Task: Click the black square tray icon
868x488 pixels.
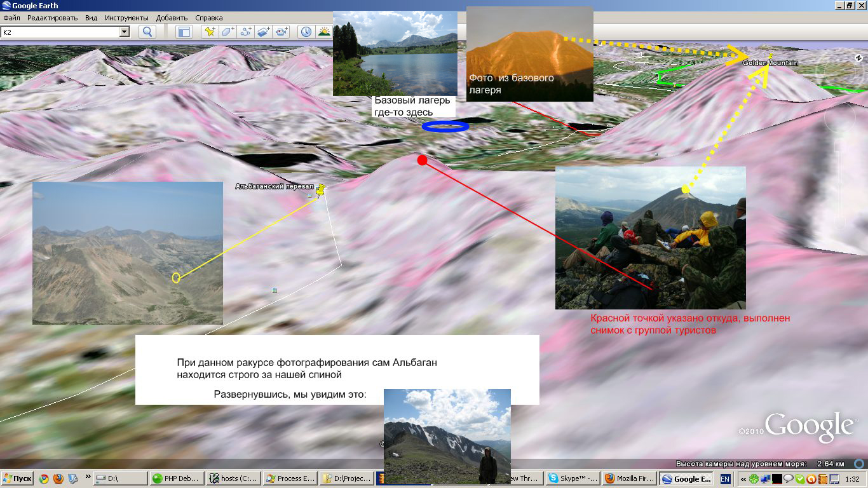Action: [777, 479]
